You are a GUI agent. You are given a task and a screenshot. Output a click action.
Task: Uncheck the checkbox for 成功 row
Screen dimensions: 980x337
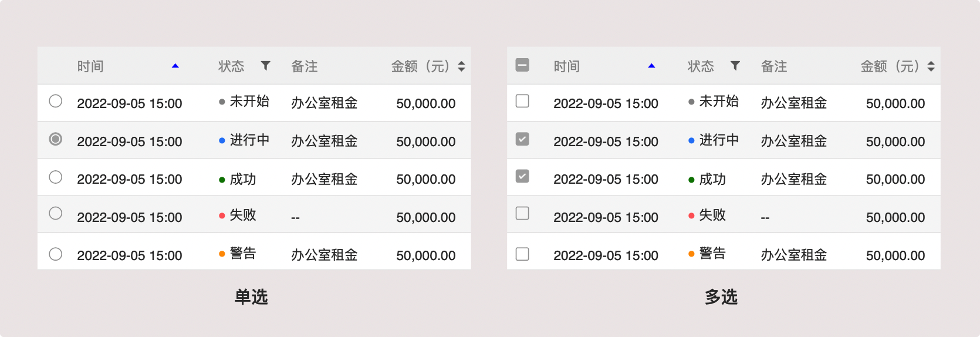[x=522, y=176]
